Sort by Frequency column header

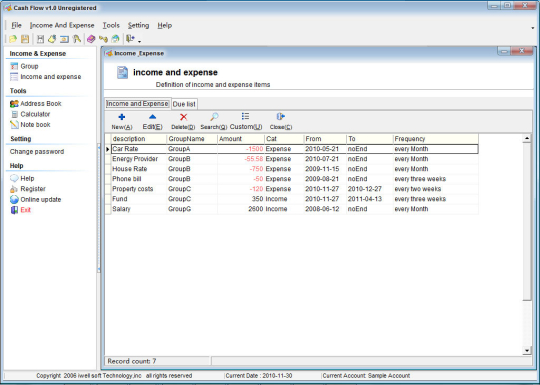tap(436, 139)
